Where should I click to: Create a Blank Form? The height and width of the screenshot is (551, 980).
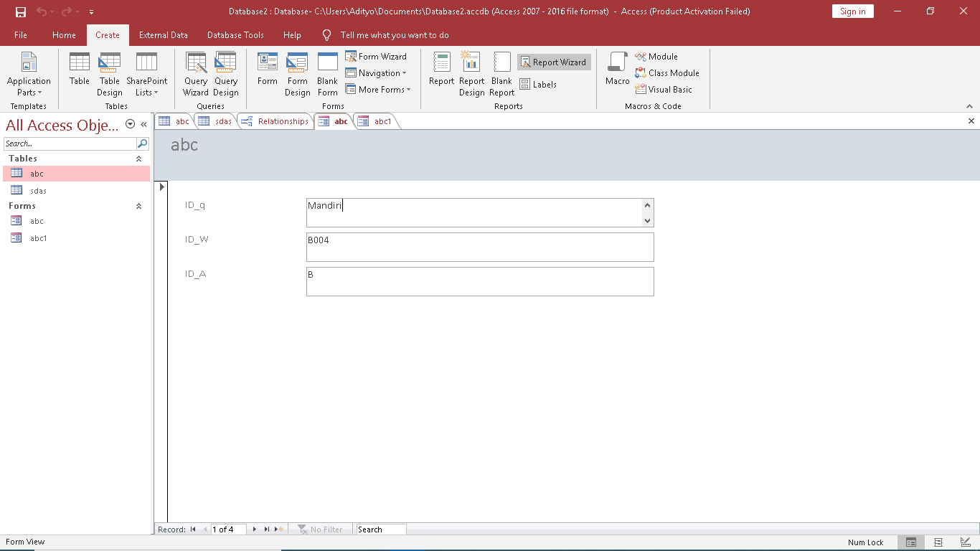327,73
